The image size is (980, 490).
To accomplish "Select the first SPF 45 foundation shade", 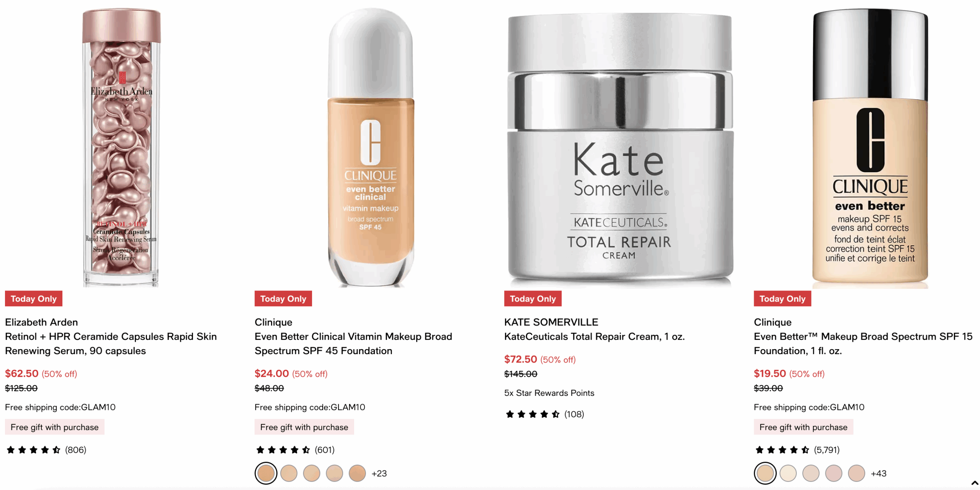I will 266,473.
